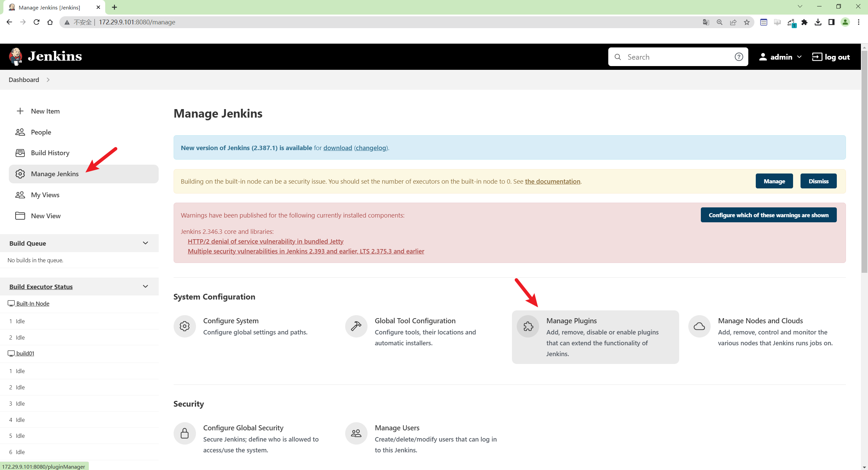Go back using browser back arrow

pos(9,22)
